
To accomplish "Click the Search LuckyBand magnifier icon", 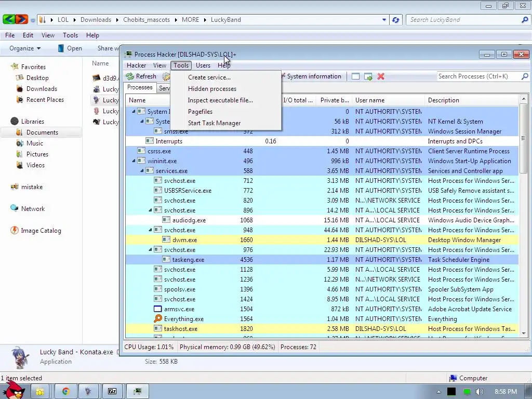I will coord(525,20).
